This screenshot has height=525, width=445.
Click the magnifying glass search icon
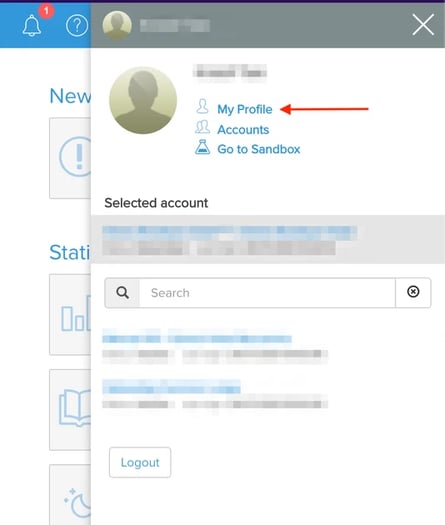123,293
